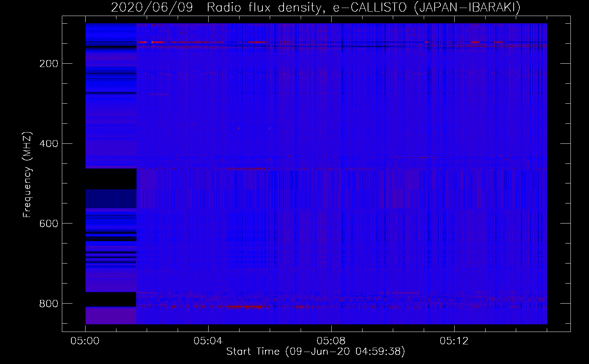The height and width of the screenshot is (364, 589).
Task: Click the 200 frequency tick label
Action: [x=49, y=64]
